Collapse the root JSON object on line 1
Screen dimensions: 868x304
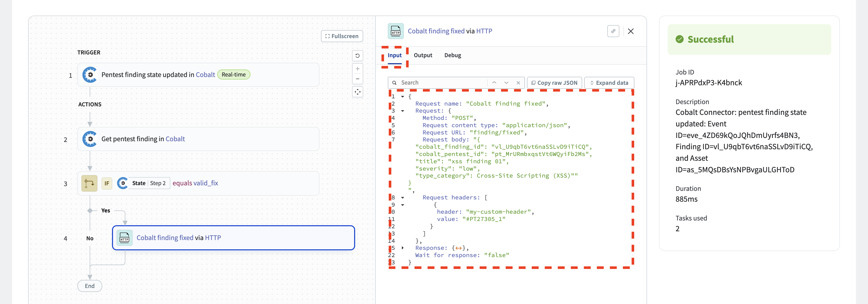click(x=402, y=97)
